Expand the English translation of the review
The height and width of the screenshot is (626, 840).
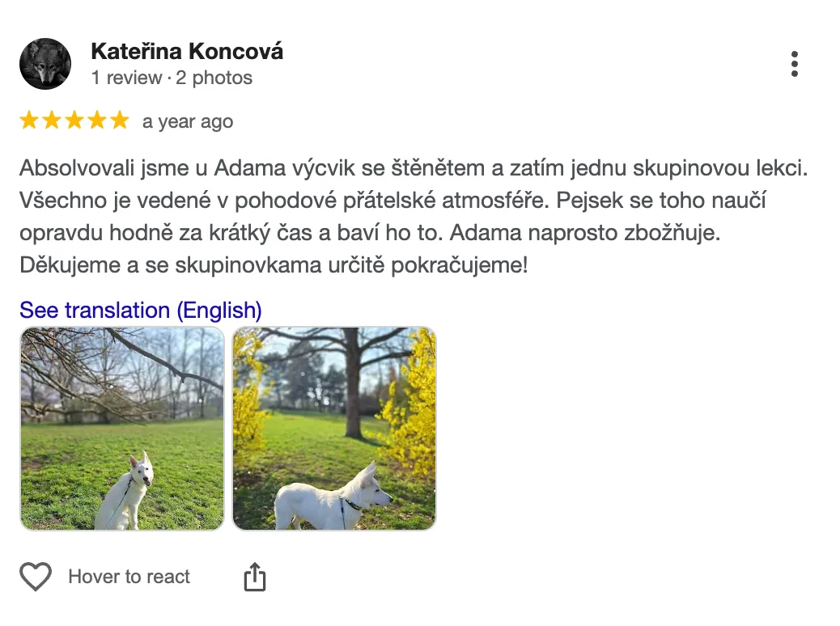click(139, 310)
